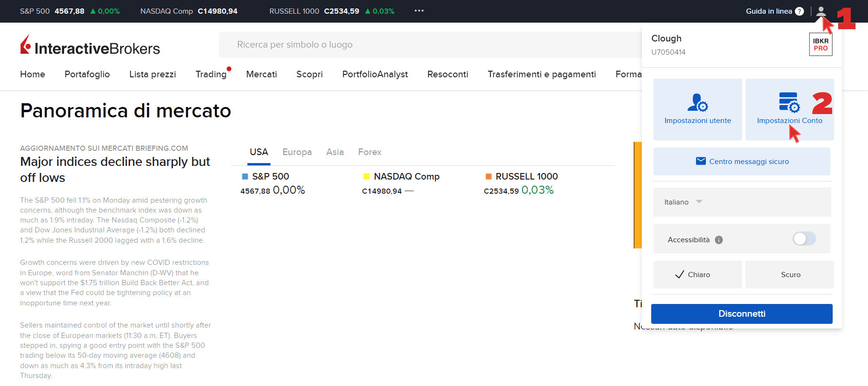This screenshot has width=868, height=386.
Task: Switch to the Asia markets tab
Action: point(335,152)
